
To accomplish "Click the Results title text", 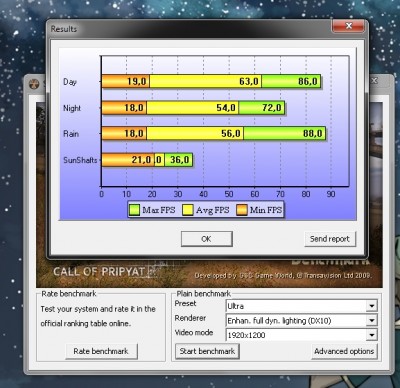I will [x=64, y=29].
